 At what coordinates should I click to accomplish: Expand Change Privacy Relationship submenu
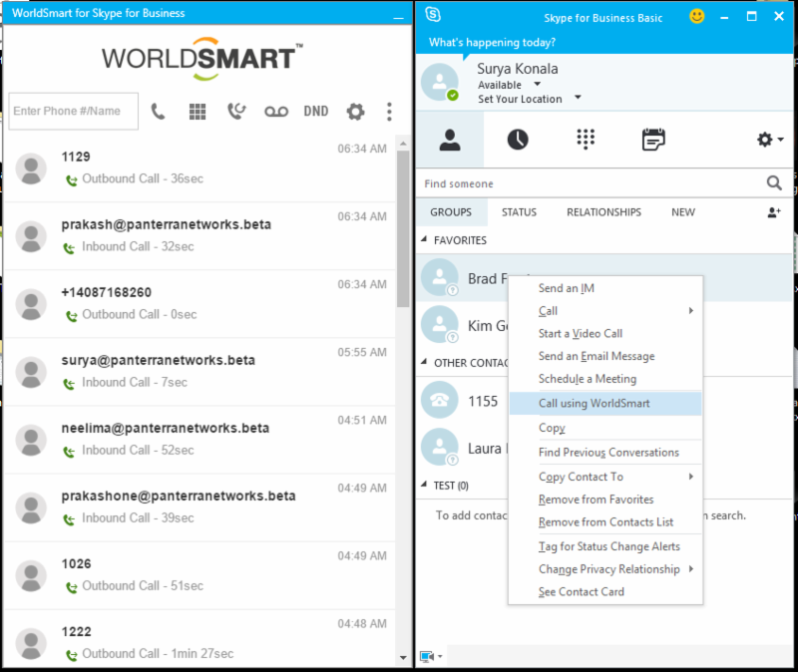pyautogui.click(x=605, y=569)
